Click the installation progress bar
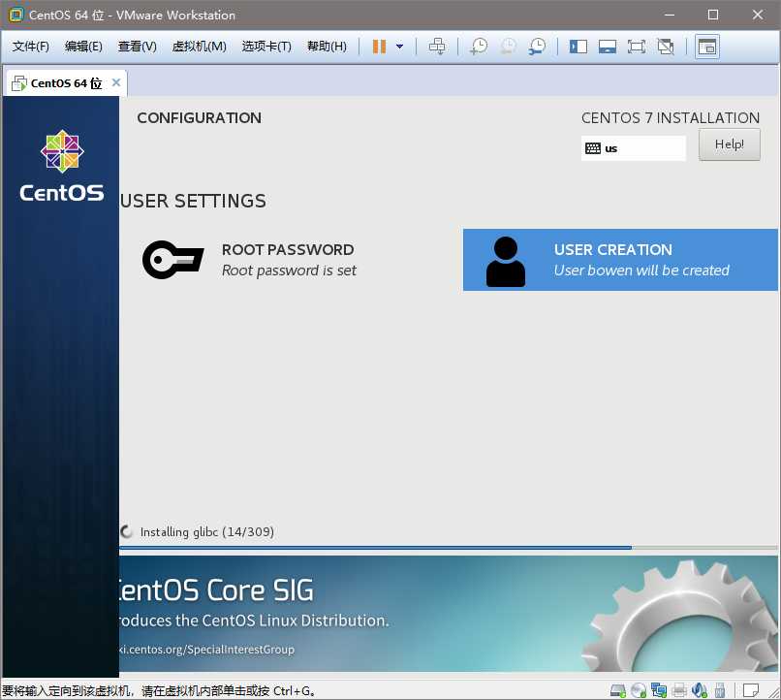The width and height of the screenshot is (781, 700). pos(449,548)
